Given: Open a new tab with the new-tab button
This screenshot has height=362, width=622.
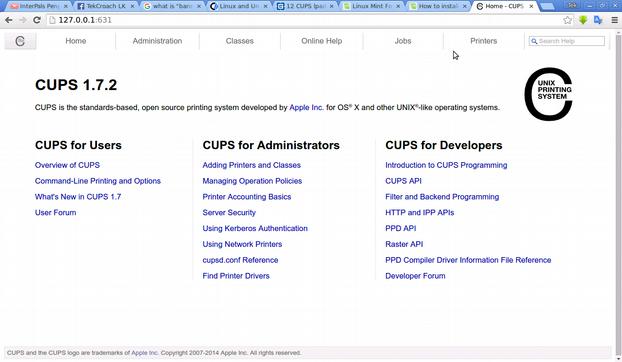Looking at the screenshot, I should point(547,6).
